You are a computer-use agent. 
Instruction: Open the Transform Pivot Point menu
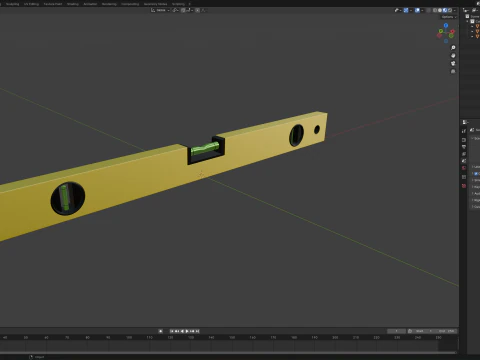[x=176, y=10]
